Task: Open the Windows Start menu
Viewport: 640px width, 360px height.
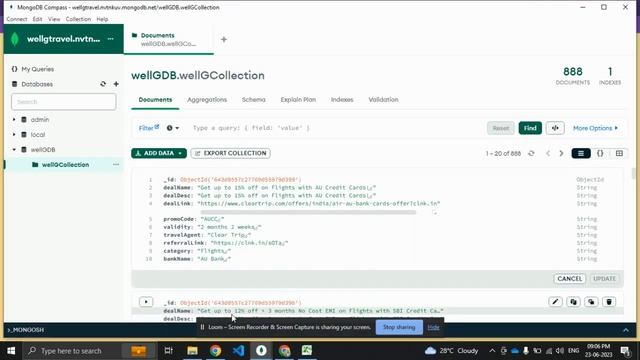Action: (11, 351)
